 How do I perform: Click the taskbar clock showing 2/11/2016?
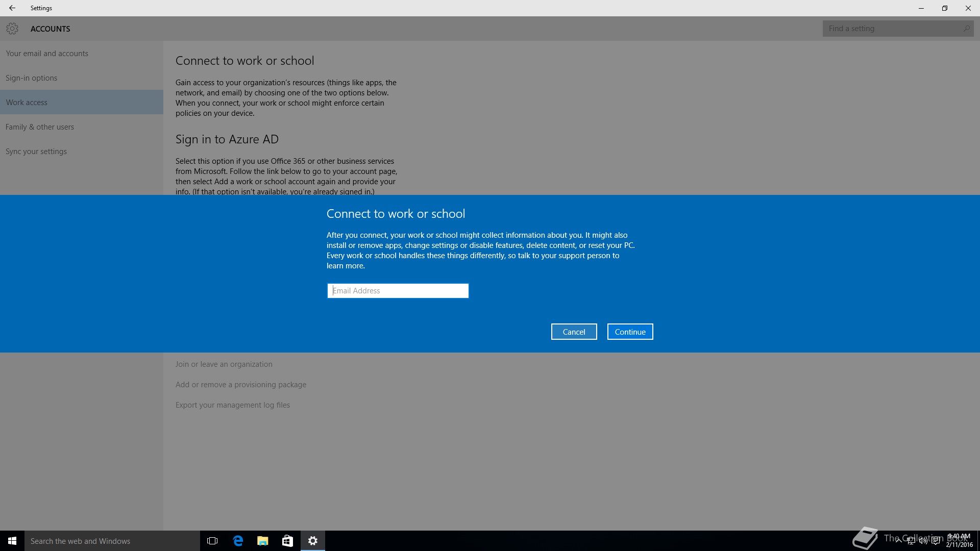coord(960,541)
